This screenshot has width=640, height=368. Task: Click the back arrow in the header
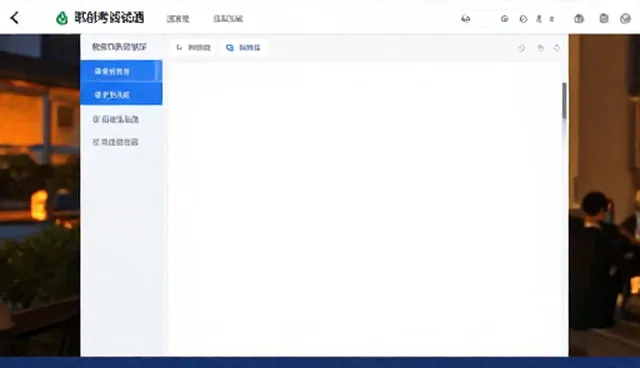click(15, 18)
